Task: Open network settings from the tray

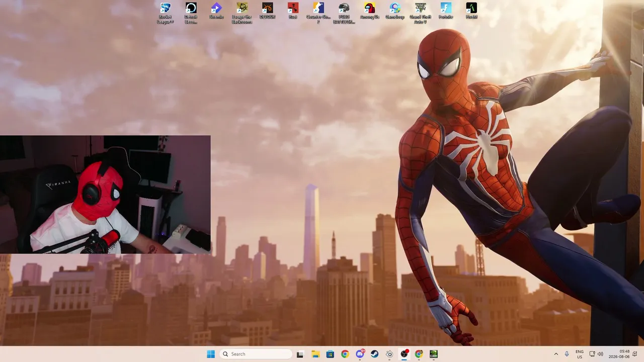Action: (592, 354)
